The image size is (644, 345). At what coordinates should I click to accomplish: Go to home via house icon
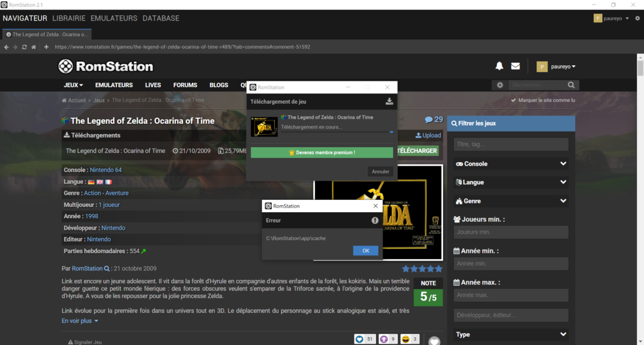tap(33, 47)
